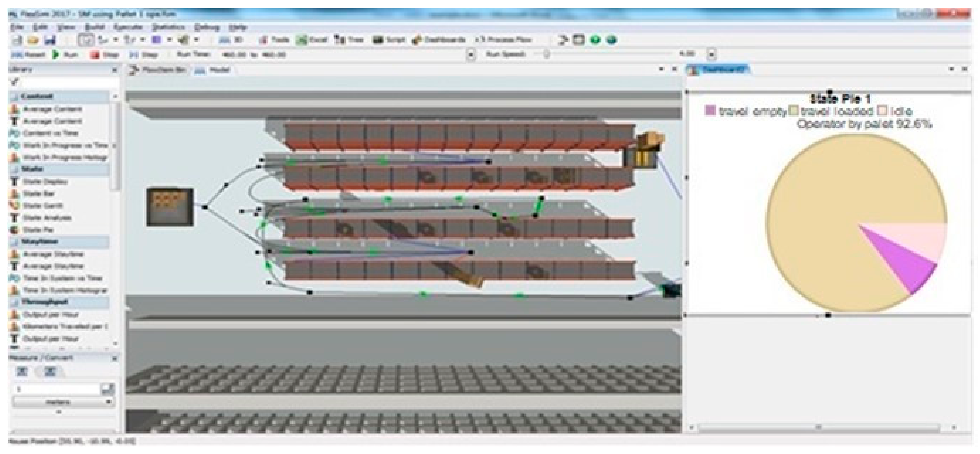This screenshot has height=454, width=980.
Task: Click the Save model floppy icon
Action: coord(50,40)
